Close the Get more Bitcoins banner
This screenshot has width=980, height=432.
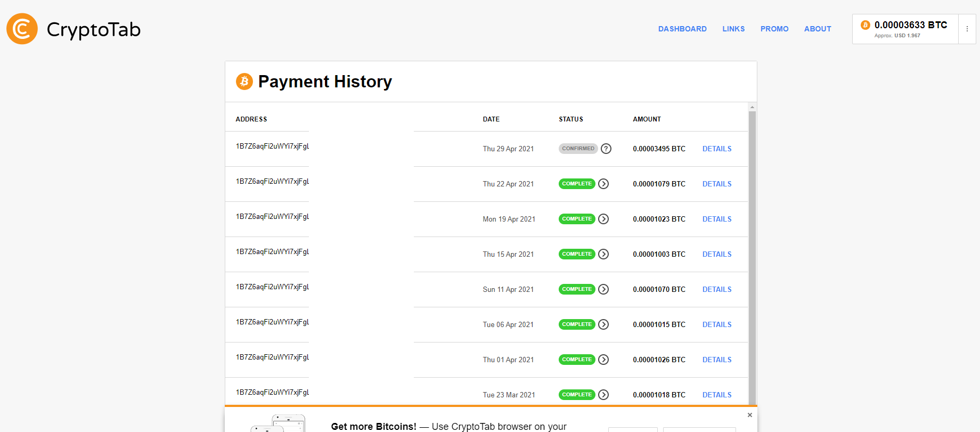tap(750, 415)
